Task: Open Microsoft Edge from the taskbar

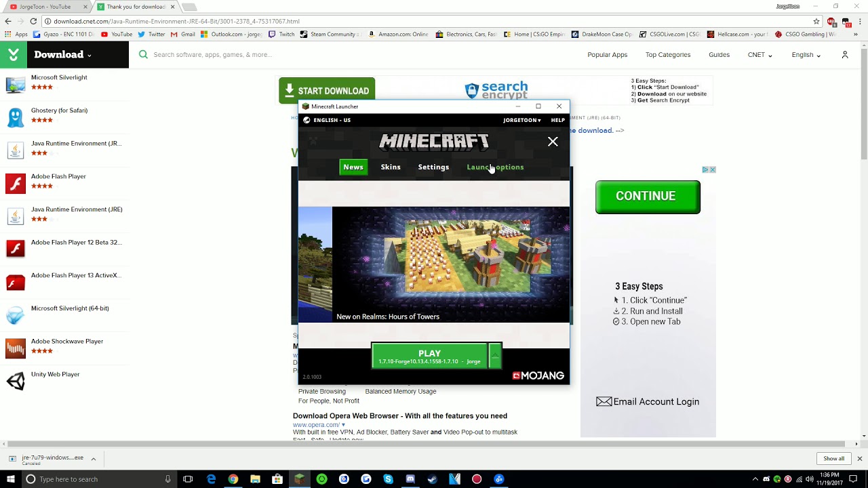Action: 211,479
